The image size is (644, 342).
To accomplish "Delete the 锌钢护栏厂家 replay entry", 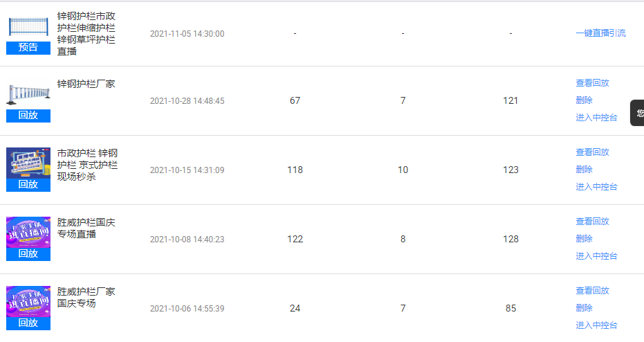I will coord(584,100).
